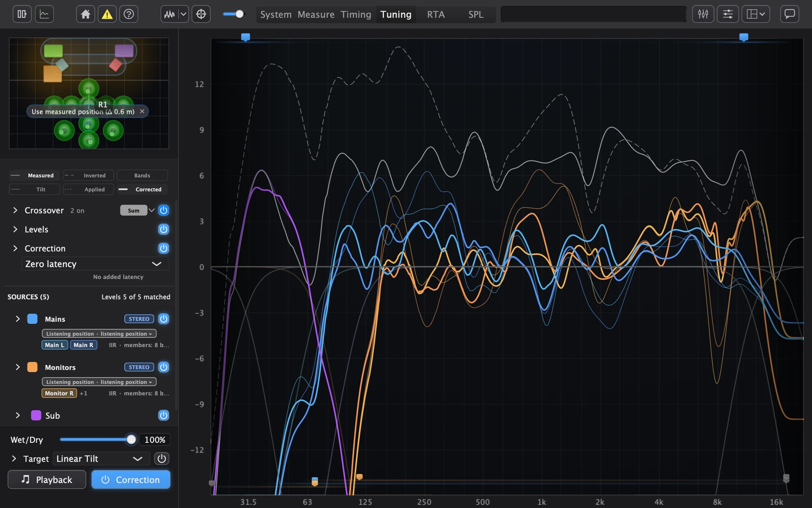812x508 pixels.
Task: Click the blue Correction button
Action: point(131,480)
